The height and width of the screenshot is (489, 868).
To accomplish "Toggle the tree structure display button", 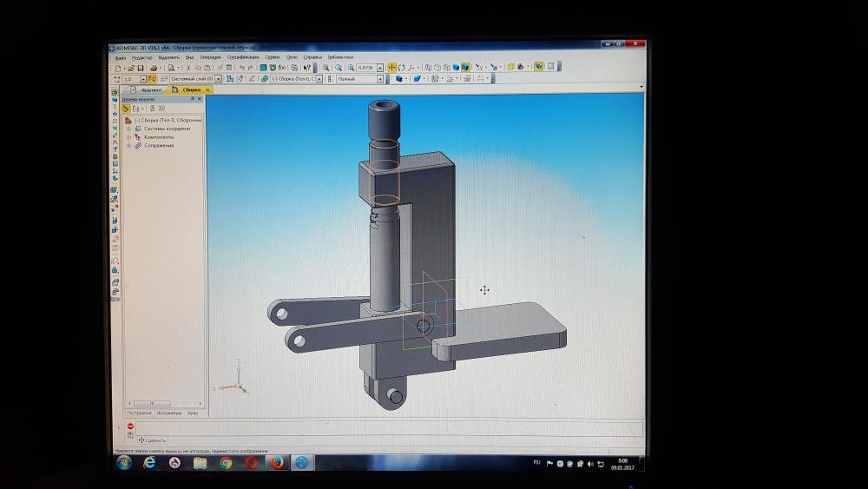I will pyautogui.click(x=126, y=109).
